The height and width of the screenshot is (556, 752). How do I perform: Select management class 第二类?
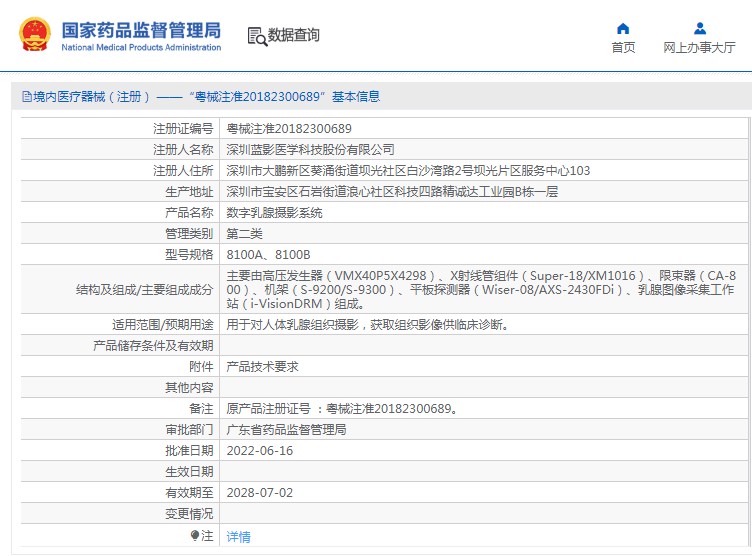coord(245,234)
